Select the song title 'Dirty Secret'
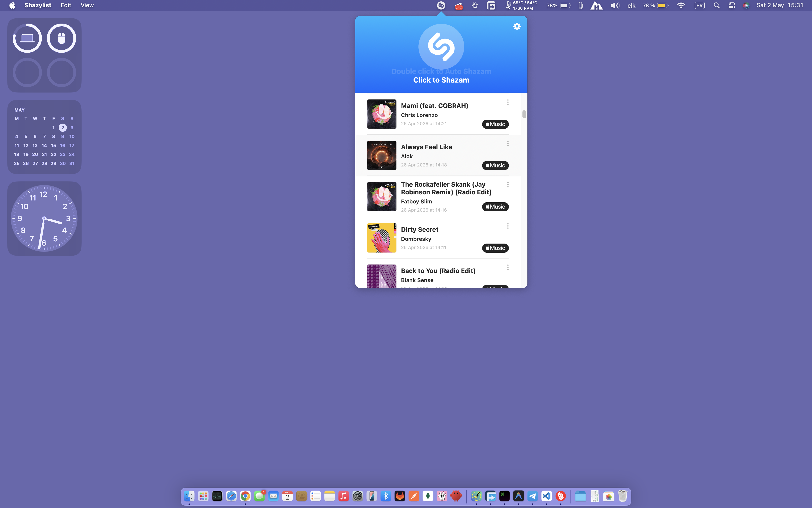This screenshot has width=812, height=508. 419,230
